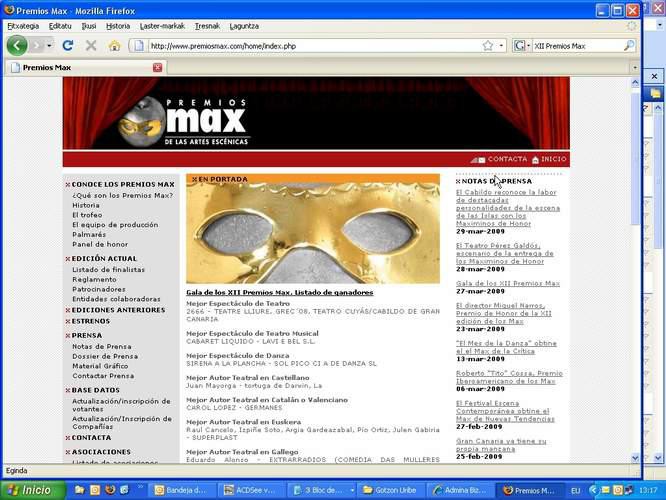Open the El trofeo link
The width and height of the screenshot is (666, 500).
coord(87,215)
